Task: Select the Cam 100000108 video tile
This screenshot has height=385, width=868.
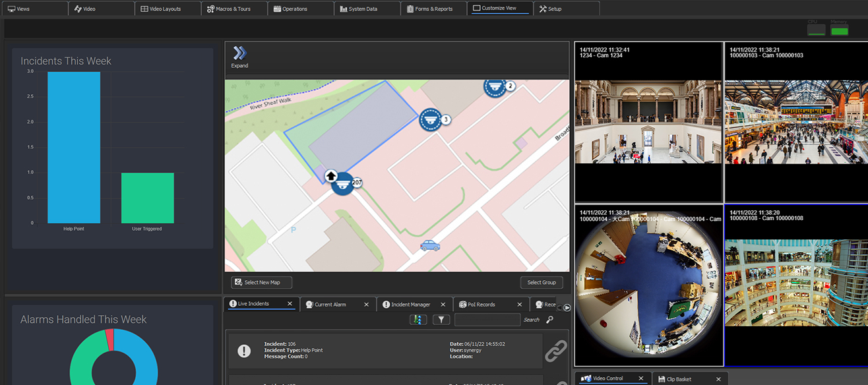Action: [796, 285]
